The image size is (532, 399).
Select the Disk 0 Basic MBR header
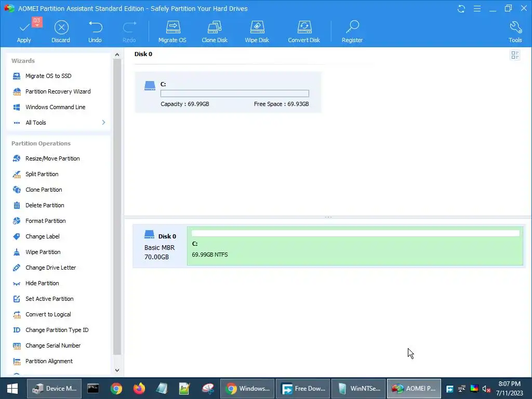pyautogui.click(x=160, y=246)
